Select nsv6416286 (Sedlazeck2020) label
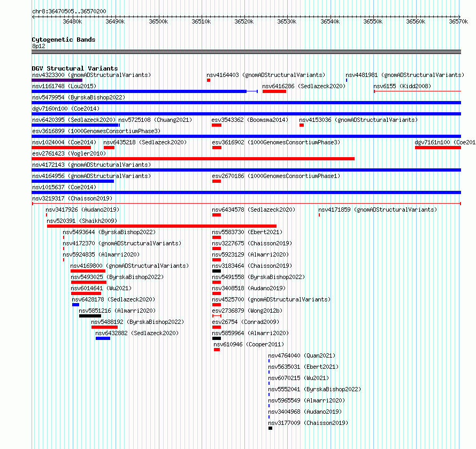 click(x=304, y=86)
